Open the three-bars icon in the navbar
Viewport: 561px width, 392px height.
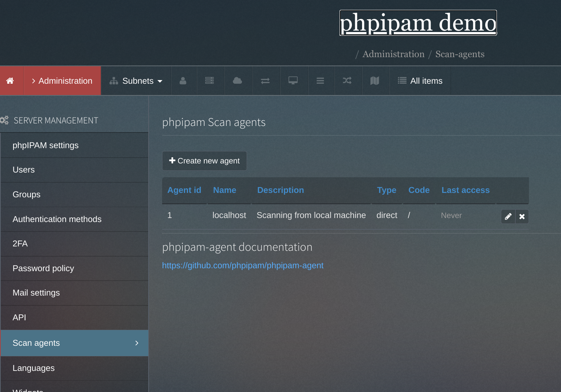click(320, 81)
